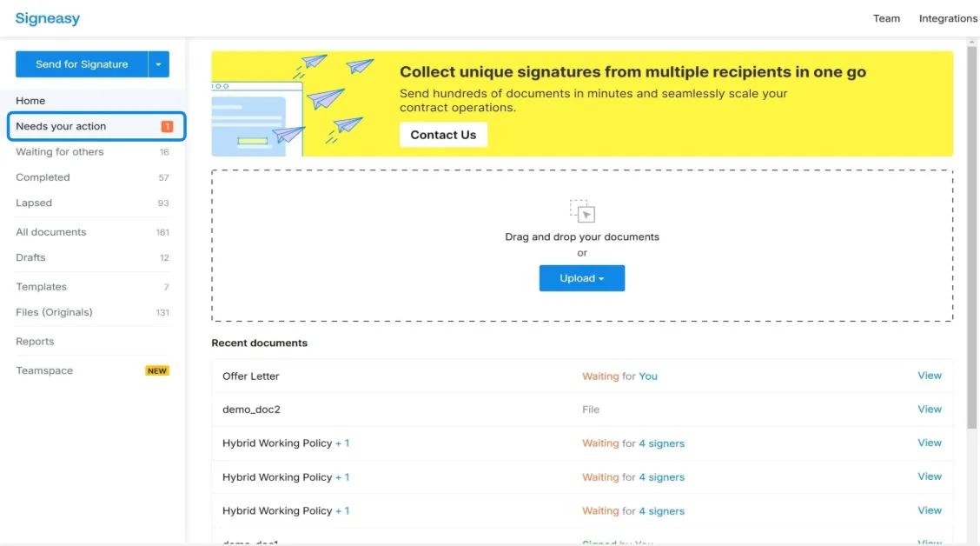Click View on second Hybrid Working Policy row

pyautogui.click(x=930, y=476)
